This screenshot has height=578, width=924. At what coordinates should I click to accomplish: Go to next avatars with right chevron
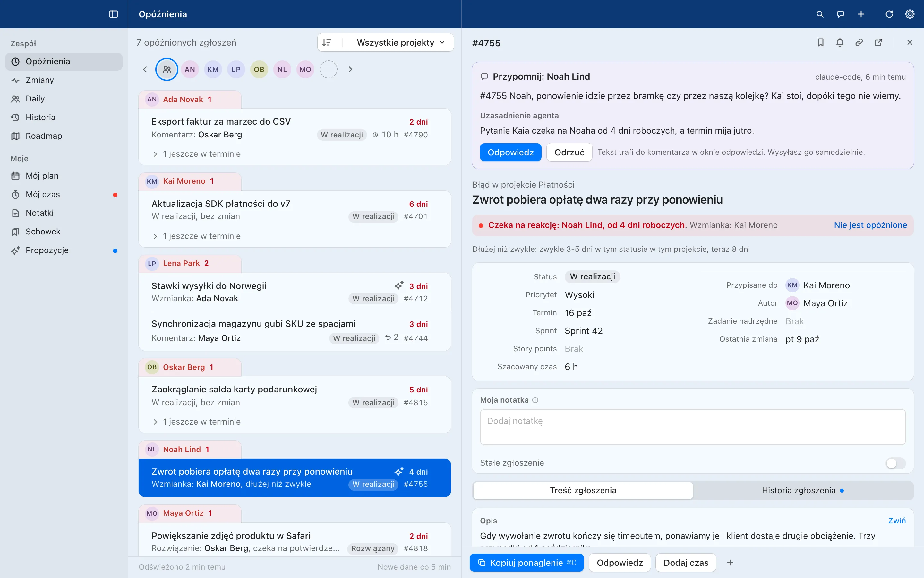tap(350, 69)
